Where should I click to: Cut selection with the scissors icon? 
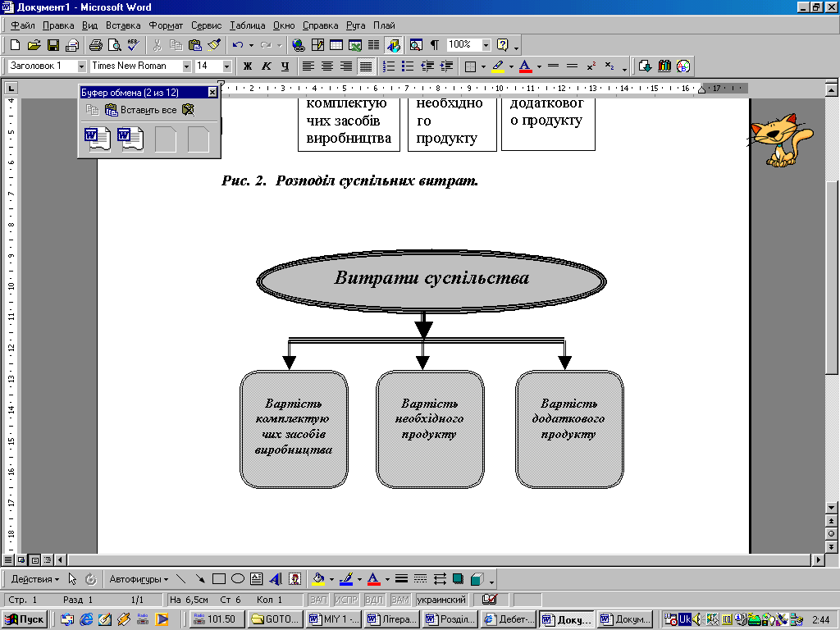(157, 45)
